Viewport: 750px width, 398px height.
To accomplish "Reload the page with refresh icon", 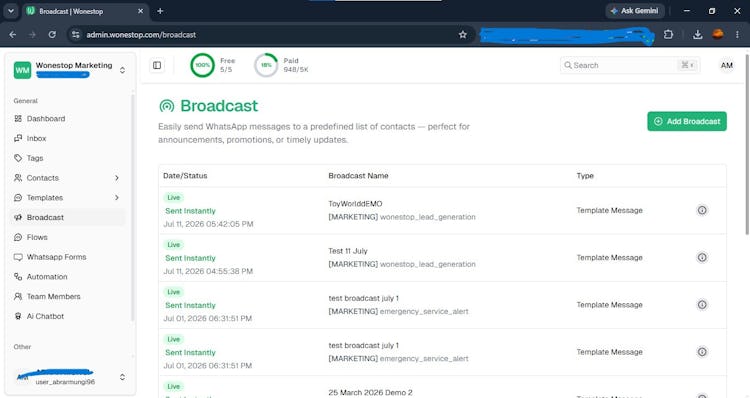I will [52, 34].
